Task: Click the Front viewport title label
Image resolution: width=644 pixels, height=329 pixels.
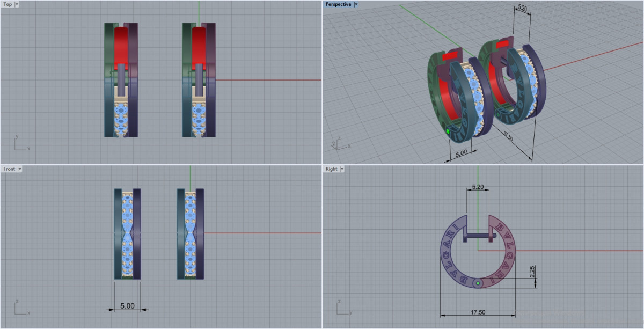Action: [9, 169]
